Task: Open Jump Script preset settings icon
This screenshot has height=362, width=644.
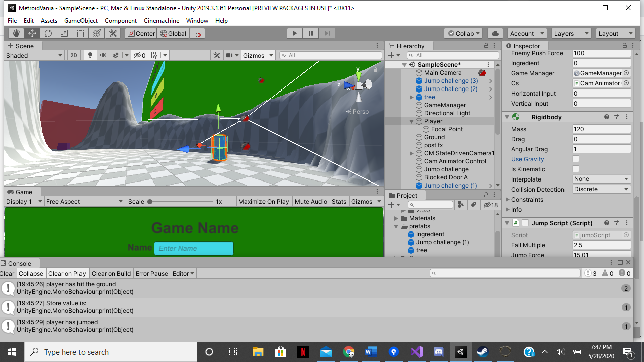Action: (x=617, y=223)
